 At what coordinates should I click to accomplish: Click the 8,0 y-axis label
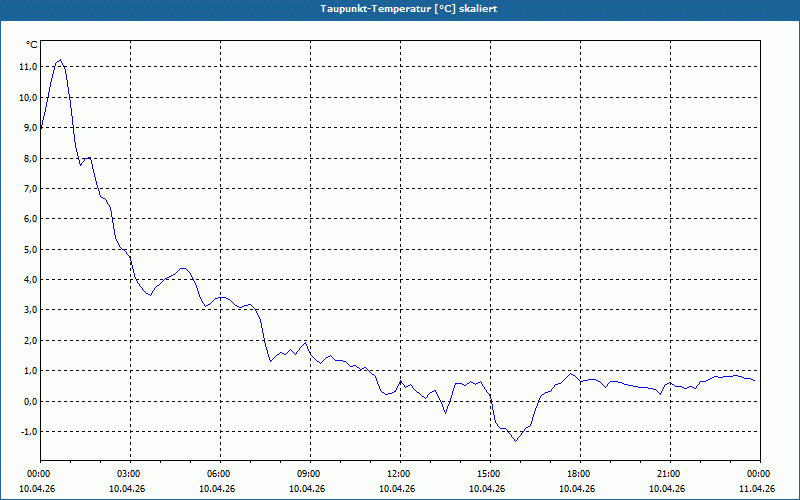[30, 158]
